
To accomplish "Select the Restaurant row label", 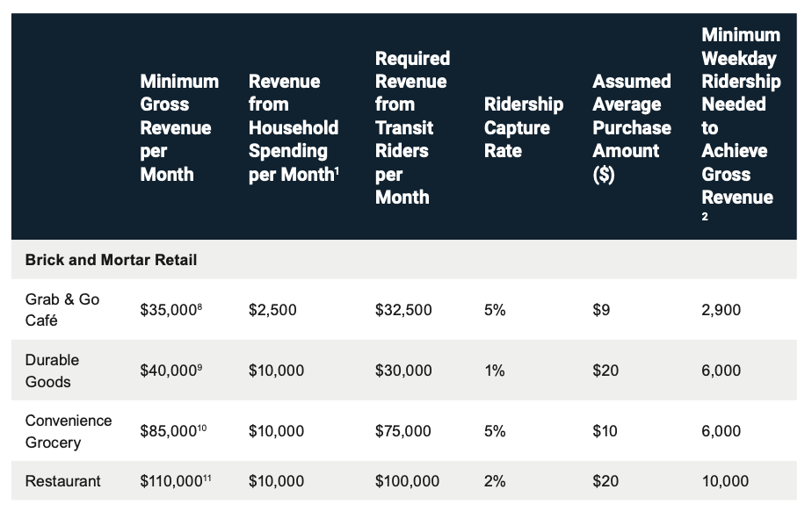I will coord(62,481).
